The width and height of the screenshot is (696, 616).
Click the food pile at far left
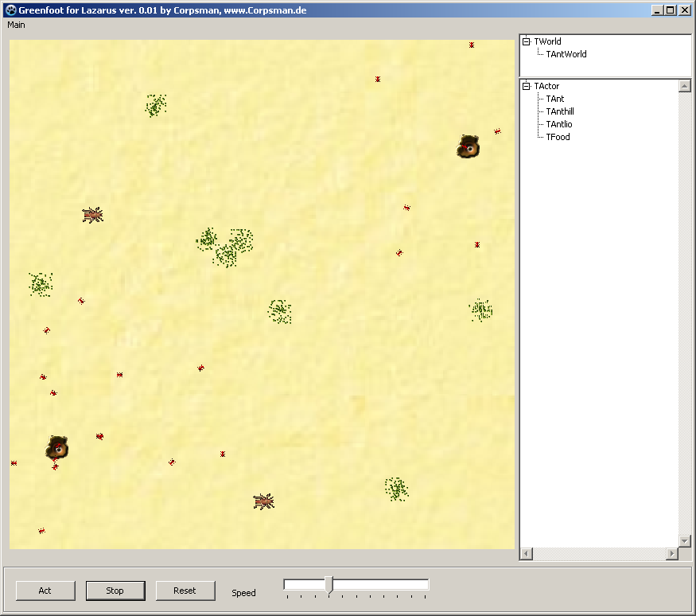pyautogui.click(x=41, y=285)
